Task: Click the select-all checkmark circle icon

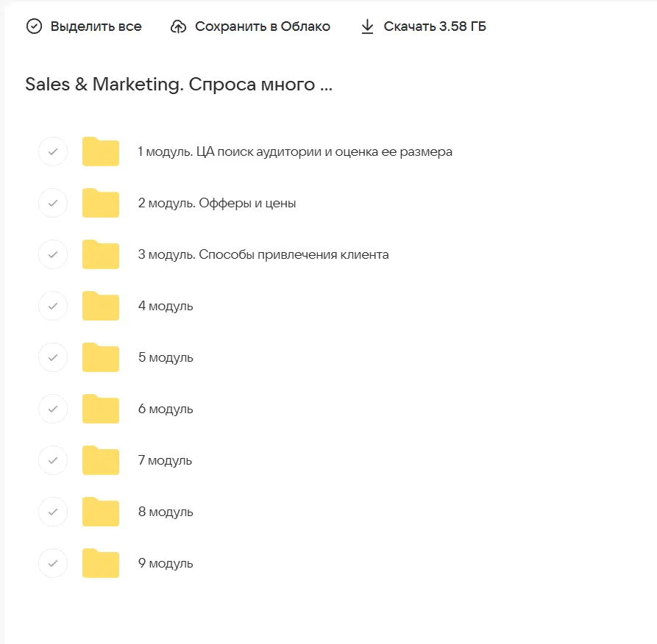Action: coord(34,26)
